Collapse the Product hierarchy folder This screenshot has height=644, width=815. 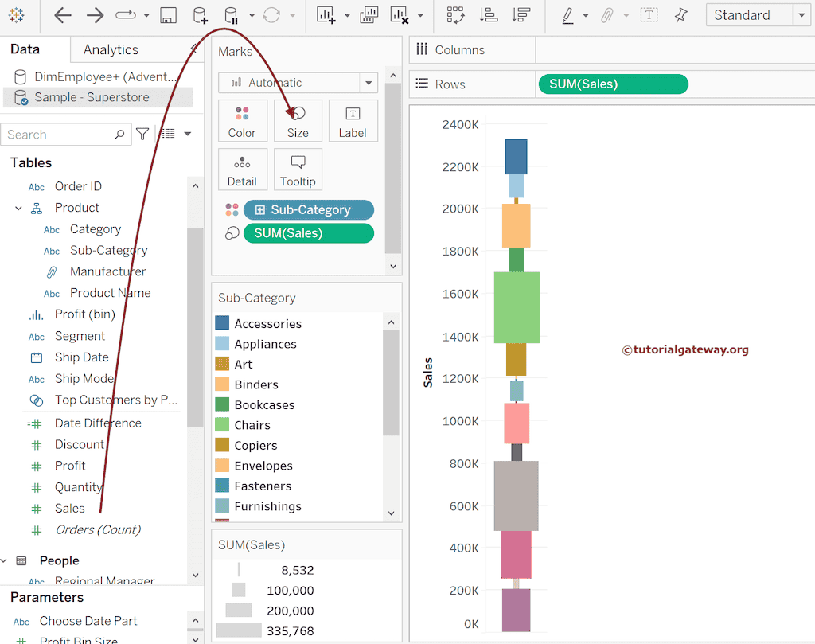[x=18, y=208]
